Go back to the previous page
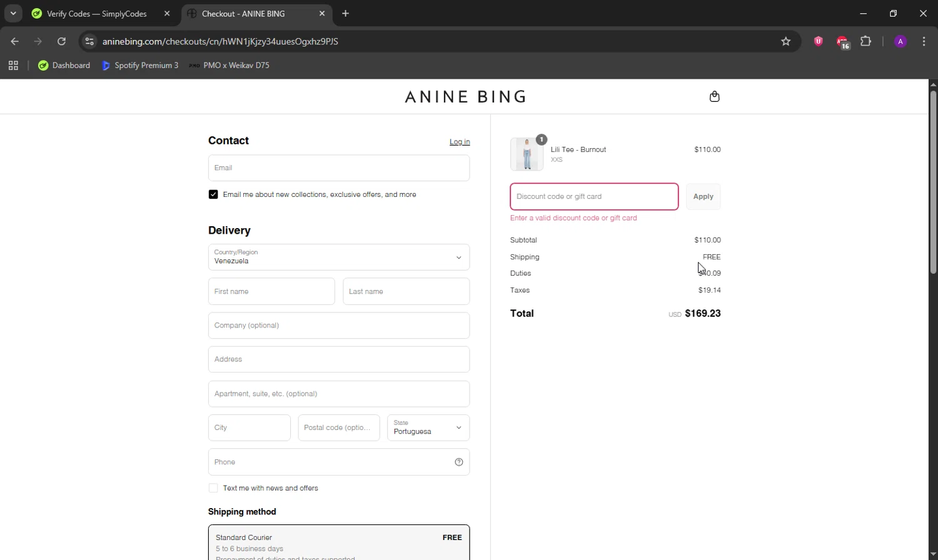The width and height of the screenshot is (938, 560). (x=15, y=41)
